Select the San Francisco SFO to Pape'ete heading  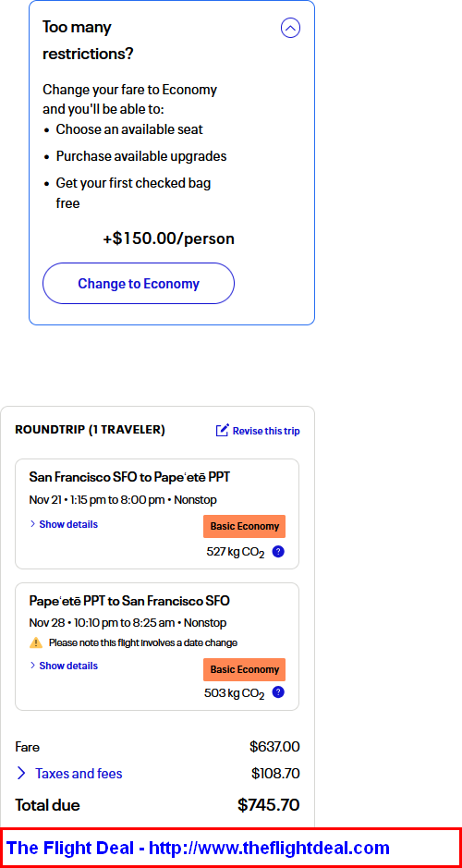(129, 477)
